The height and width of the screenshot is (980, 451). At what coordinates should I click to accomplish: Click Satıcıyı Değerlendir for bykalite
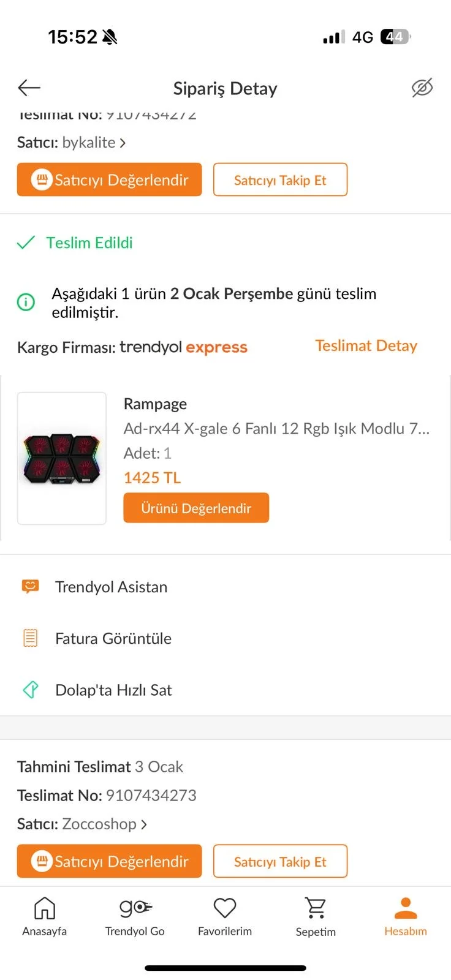tap(109, 179)
